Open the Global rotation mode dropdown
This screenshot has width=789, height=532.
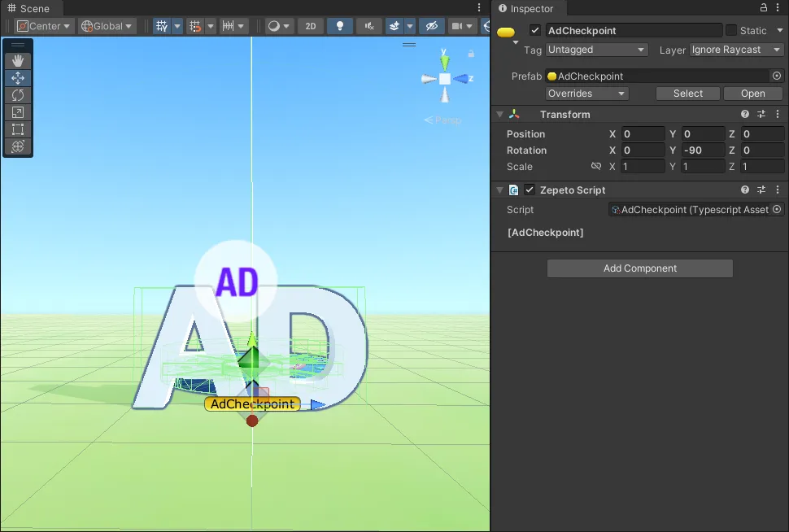coord(107,26)
